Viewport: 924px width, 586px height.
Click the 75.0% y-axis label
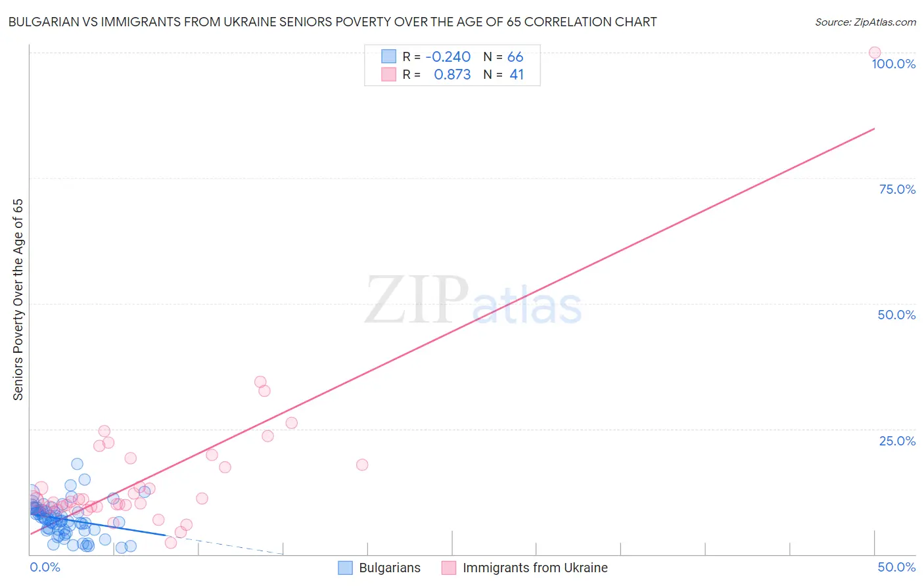pyautogui.click(x=897, y=189)
